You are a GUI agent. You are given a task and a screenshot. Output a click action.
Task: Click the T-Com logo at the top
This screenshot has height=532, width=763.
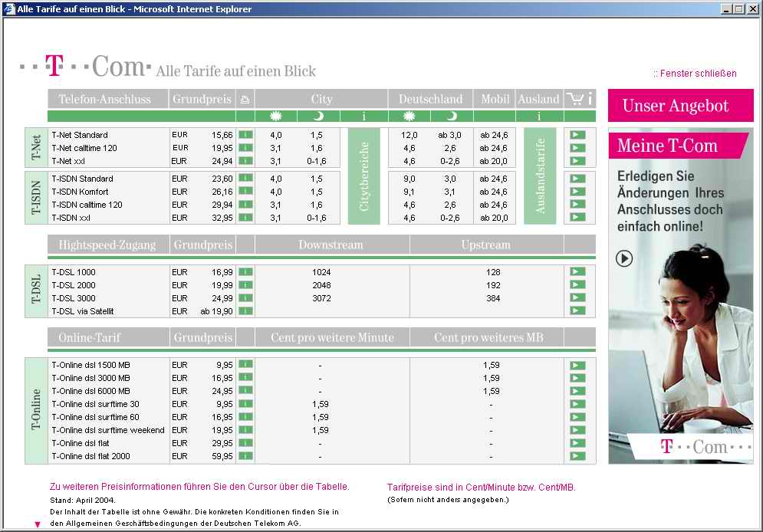[85, 66]
